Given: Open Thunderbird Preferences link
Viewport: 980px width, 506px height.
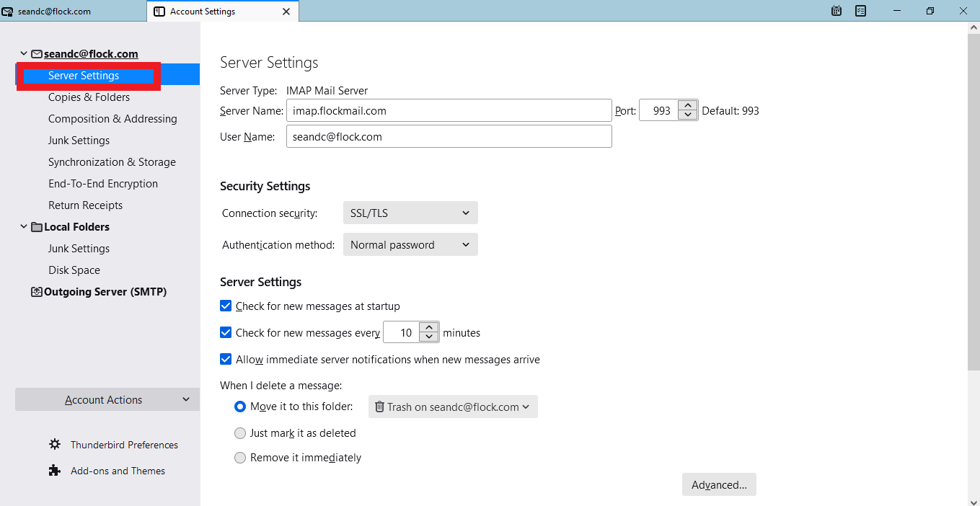Looking at the screenshot, I should pyautogui.click(x=124, y=445).
